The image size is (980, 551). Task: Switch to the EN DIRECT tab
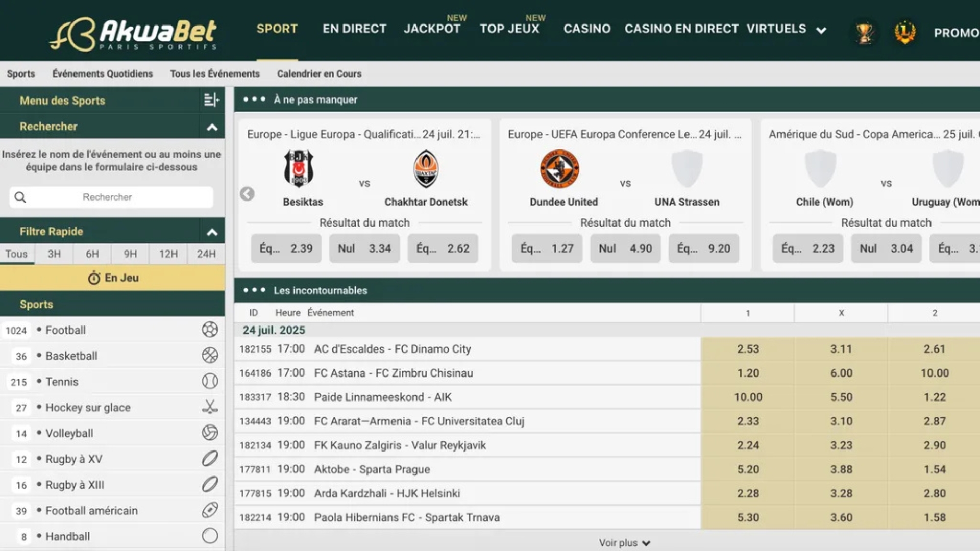click(354, 29)
